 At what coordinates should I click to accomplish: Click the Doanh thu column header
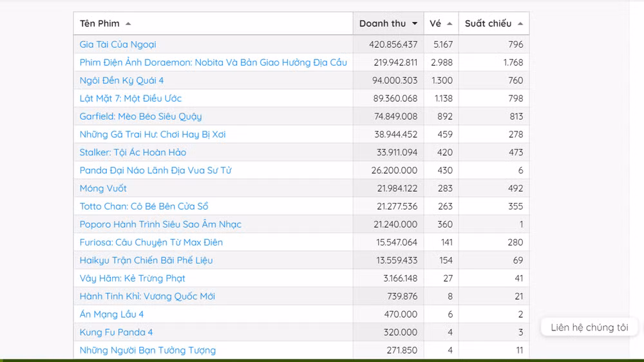tap(383, 24)
